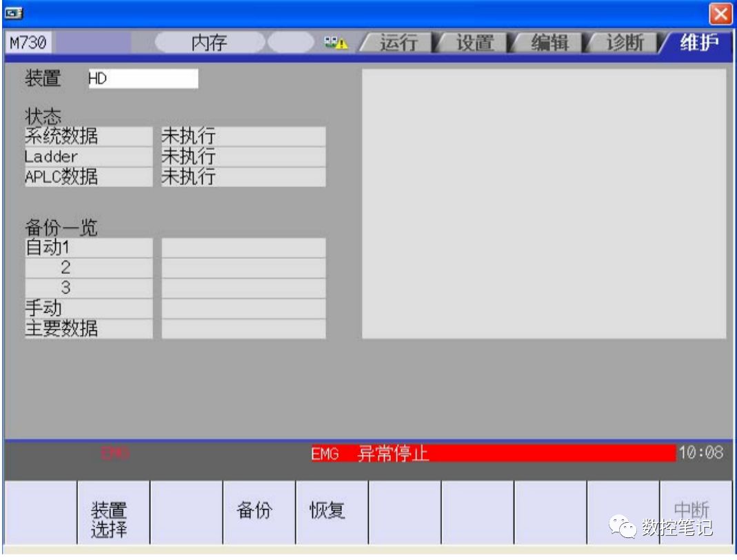This screenshot has height=560, width=737.
Task: Open the 设置 tab
Action: coord(474,43)
